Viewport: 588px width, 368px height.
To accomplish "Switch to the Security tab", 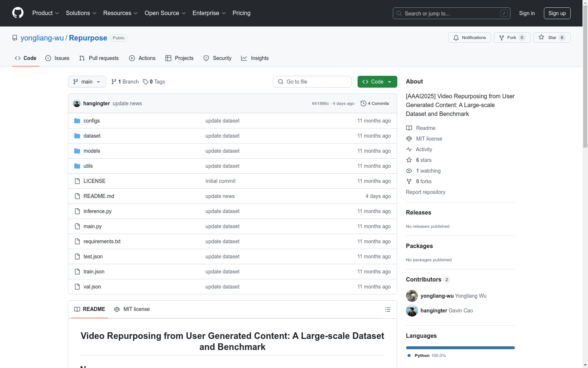I will click(218, 58).
